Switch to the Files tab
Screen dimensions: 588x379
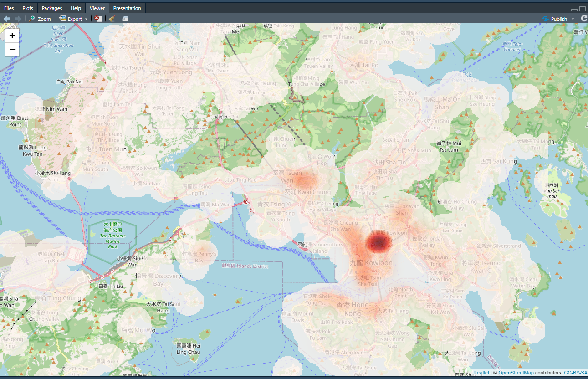[9, 8]
